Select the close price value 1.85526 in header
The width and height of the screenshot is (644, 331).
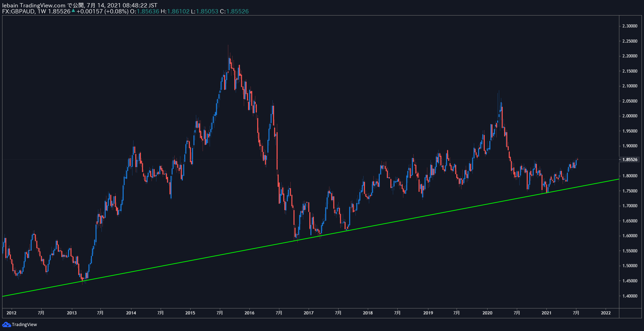click(x=237, y=11)
